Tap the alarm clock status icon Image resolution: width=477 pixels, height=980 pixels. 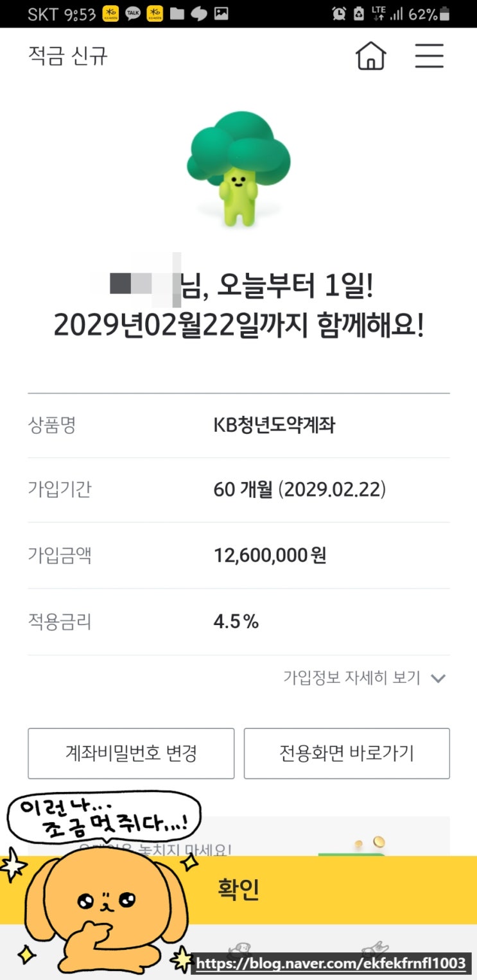(338, 13)
